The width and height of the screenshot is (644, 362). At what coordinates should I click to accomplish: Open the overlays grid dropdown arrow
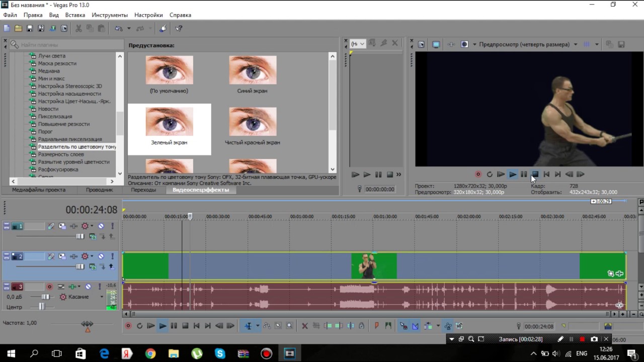coord(597,44)
